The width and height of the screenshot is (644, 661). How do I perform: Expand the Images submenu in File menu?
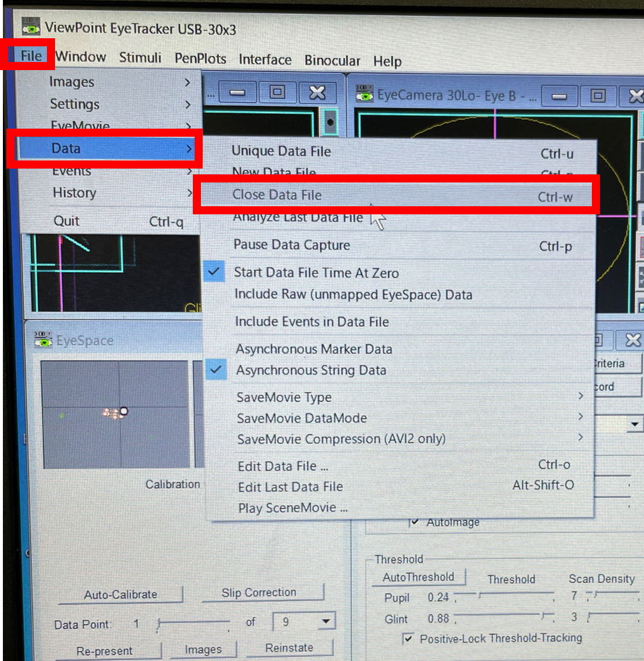(x=108, y=82)
